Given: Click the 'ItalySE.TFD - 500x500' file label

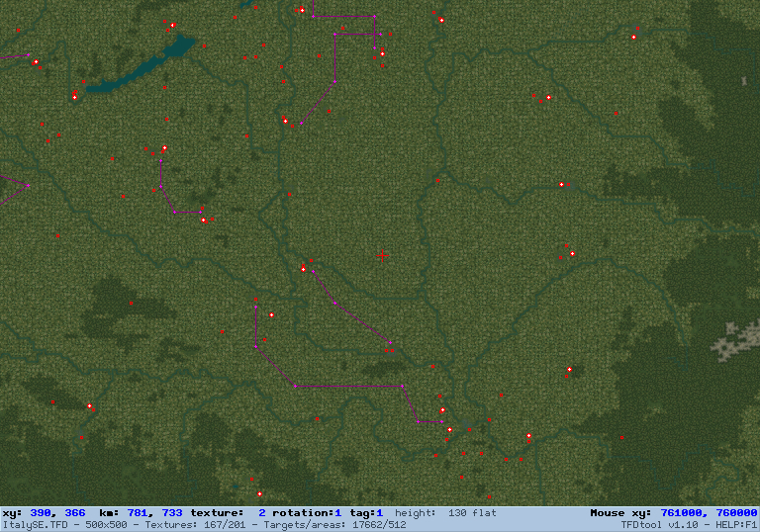Looking at the screenshot, I should tap(65, 525).
